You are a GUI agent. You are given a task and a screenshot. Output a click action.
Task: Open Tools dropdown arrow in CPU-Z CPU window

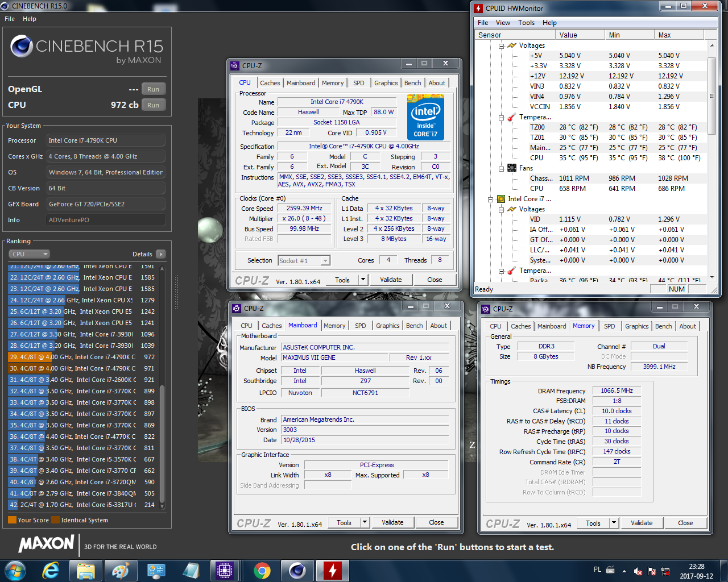pos(363,280)
